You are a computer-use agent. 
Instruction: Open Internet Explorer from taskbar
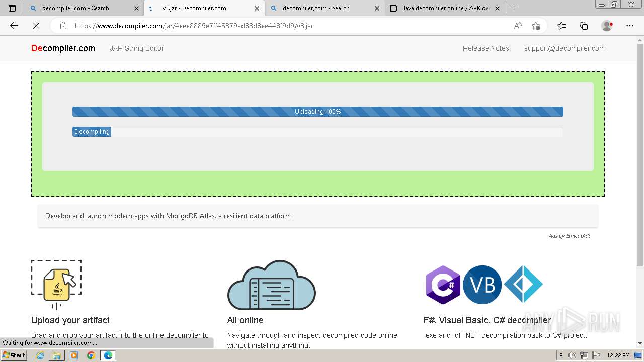pyautogui.click(x=40, y=355)
